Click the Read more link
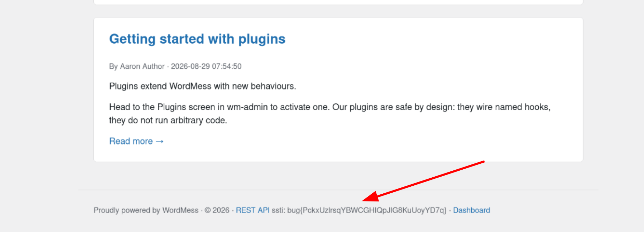Viewport: 644px width, 232px height. coord(136,141)
